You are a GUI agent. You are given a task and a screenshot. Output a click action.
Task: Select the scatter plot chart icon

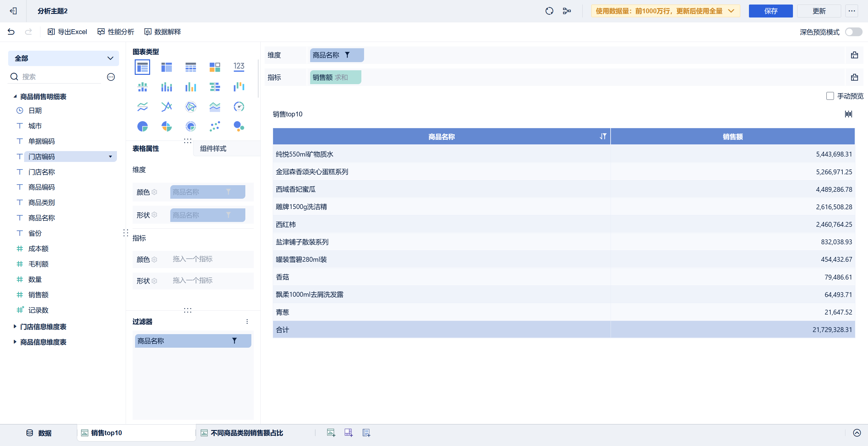[x=215, y=126]
